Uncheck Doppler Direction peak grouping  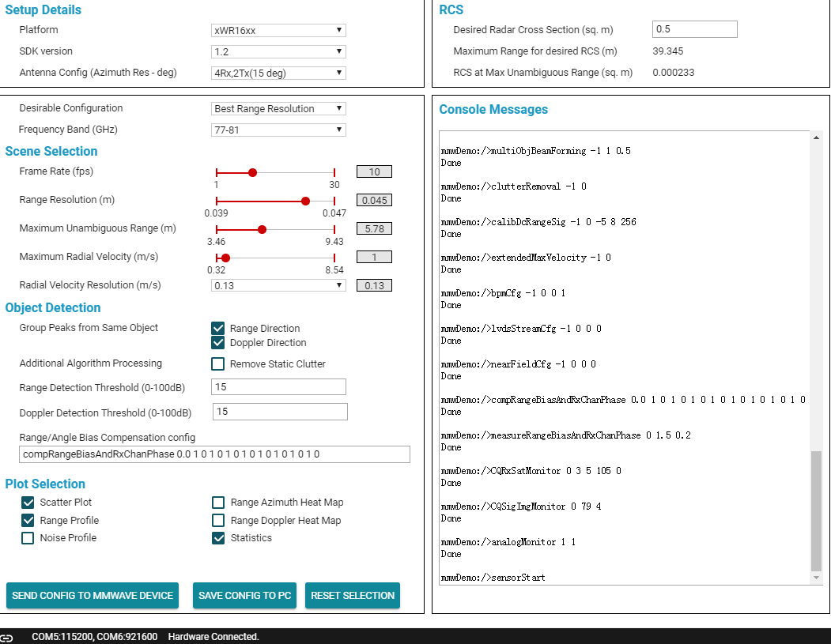pyautogui.click(x=217, y=343)
